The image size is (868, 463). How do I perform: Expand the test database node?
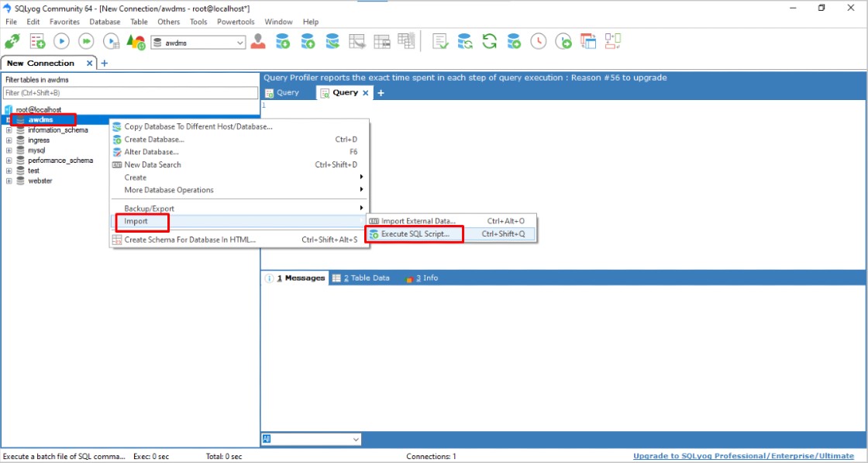9,171
